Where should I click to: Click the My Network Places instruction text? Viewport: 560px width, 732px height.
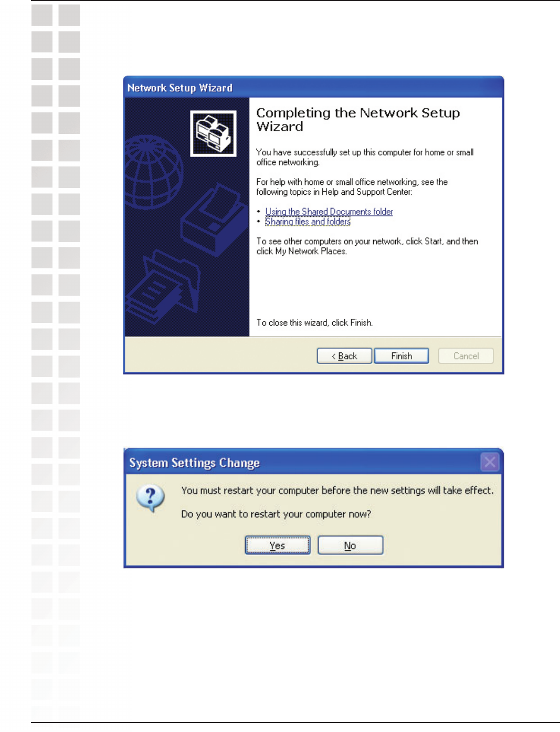click(x=367, y=246)
